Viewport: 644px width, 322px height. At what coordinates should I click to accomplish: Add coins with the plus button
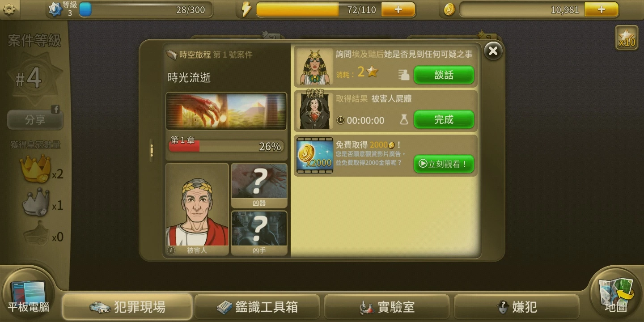(x=602, y=9)
